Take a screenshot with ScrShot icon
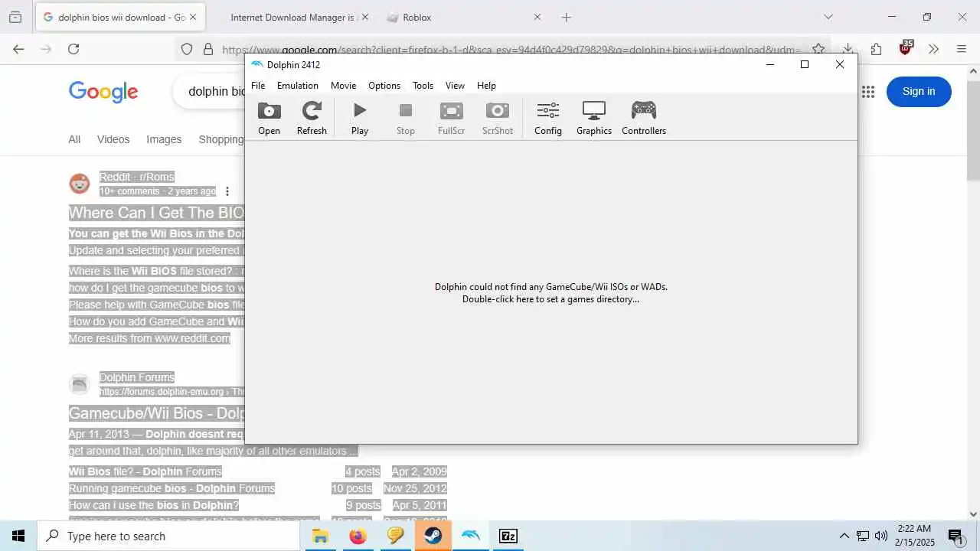980x551 pixels. point(498,119)
